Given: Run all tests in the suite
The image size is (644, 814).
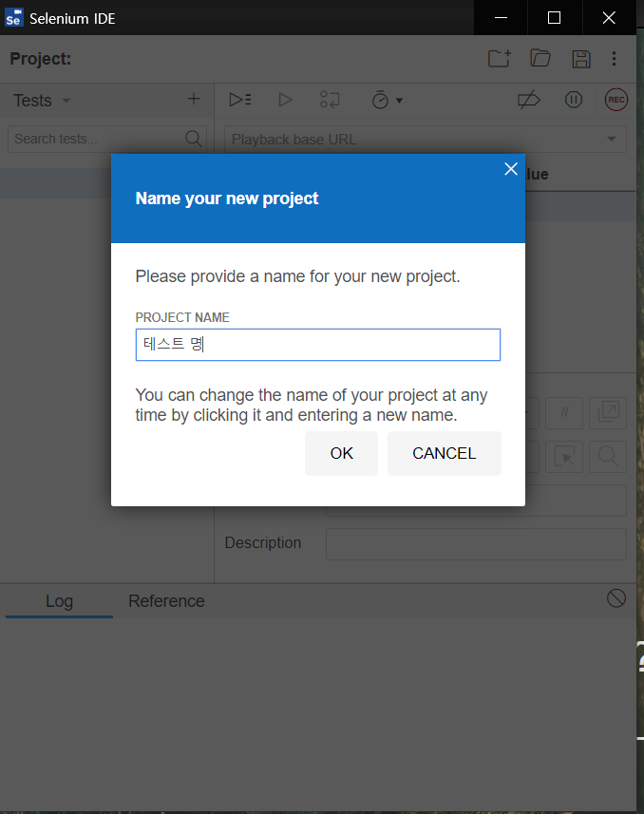Looking at the screenshot, I should point(240,100).
